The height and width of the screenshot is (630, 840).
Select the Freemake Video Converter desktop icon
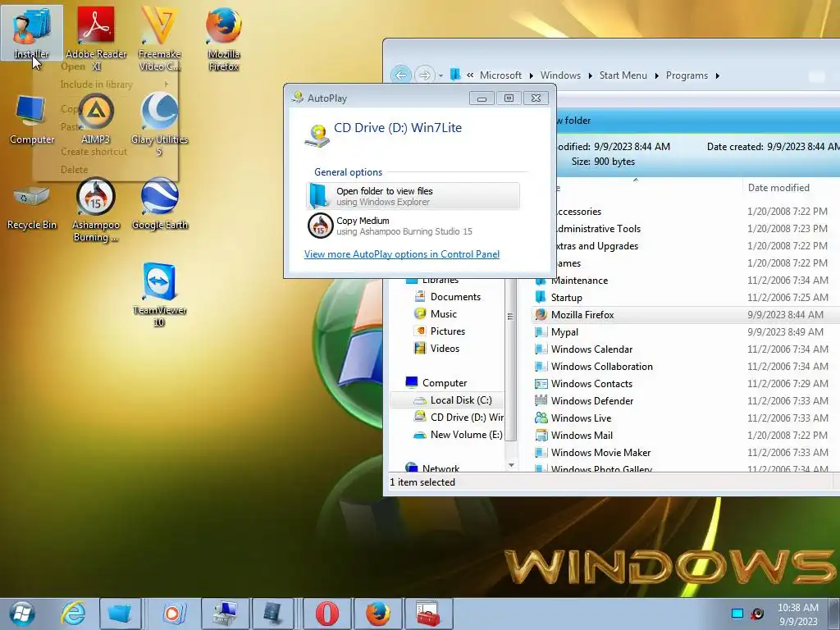[159, 39]
